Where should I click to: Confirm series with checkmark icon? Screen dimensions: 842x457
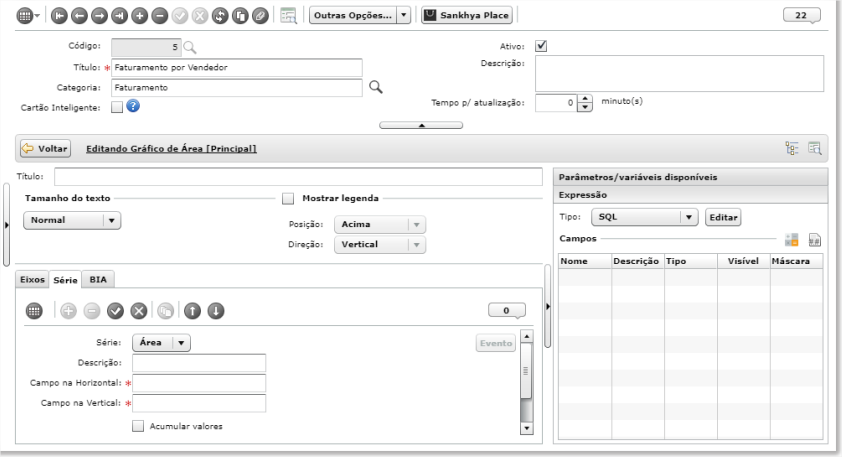pos(115,310)
